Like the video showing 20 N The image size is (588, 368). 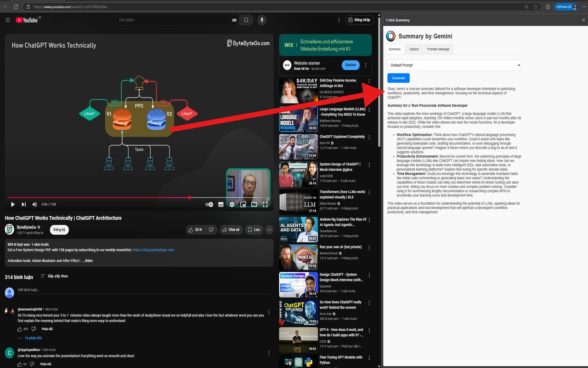195,230
